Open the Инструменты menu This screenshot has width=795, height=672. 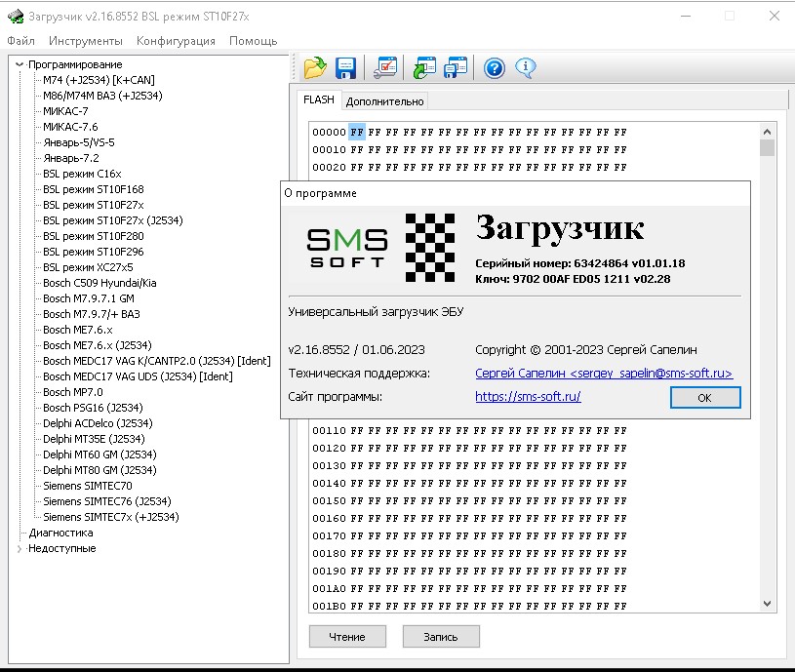[x=86, y=41]
